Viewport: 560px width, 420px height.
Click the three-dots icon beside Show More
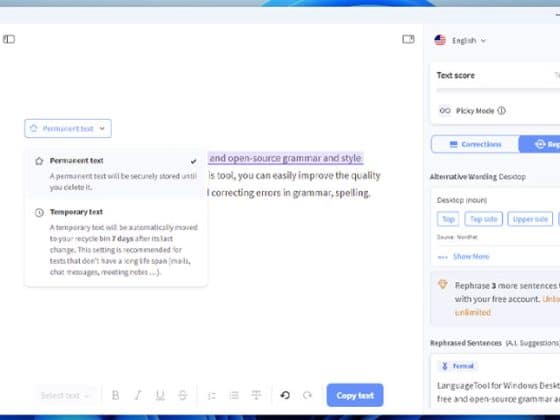(x=442, y=257)
